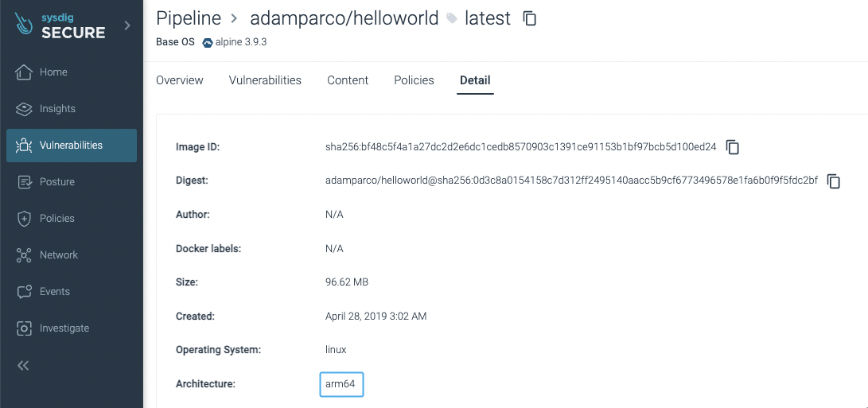Click the Pipeline breadcrumb link
868x408 pixels.
coord(189,18)
